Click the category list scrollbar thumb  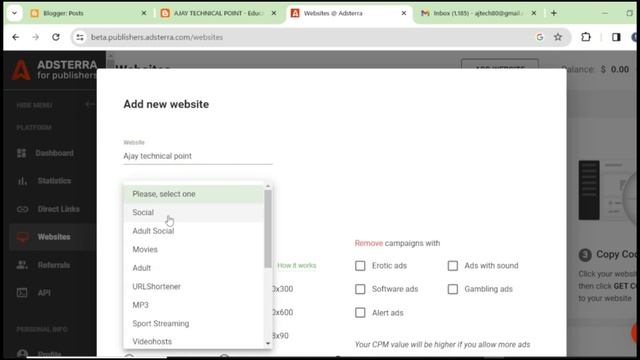pyautogui.click(x=268, y=228)
